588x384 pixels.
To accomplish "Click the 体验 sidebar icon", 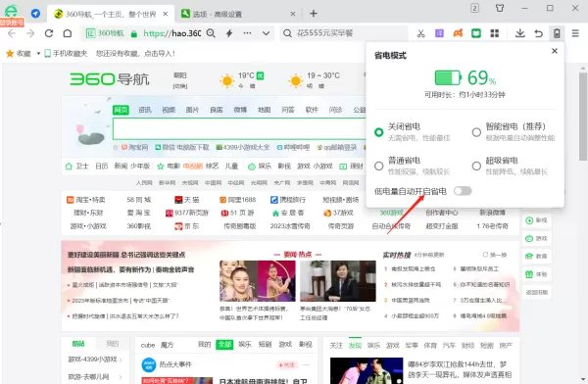I will pyautogui.click(x=537, y=274).
